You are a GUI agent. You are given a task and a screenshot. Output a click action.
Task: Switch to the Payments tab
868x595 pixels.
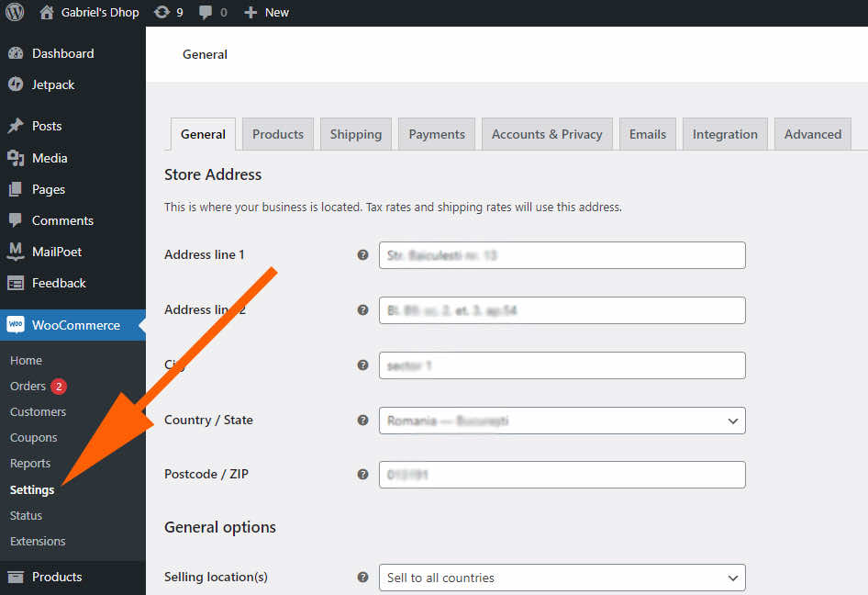click(437, 134)
